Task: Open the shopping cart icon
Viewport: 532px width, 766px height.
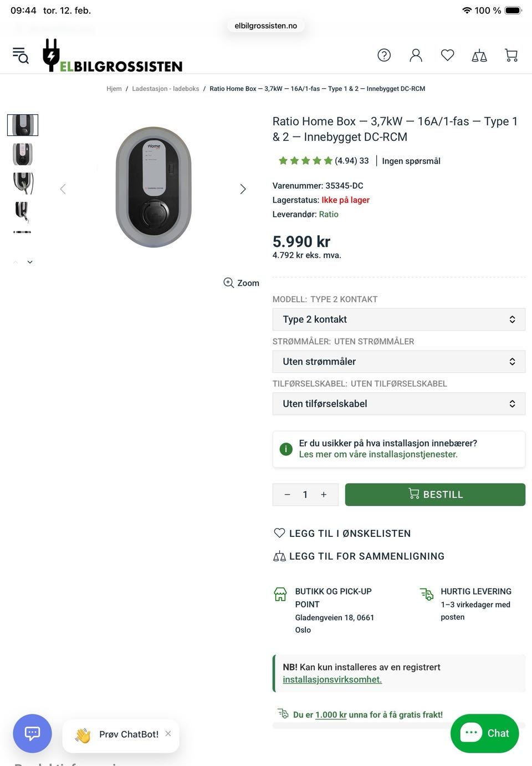Action: (511, 55)
